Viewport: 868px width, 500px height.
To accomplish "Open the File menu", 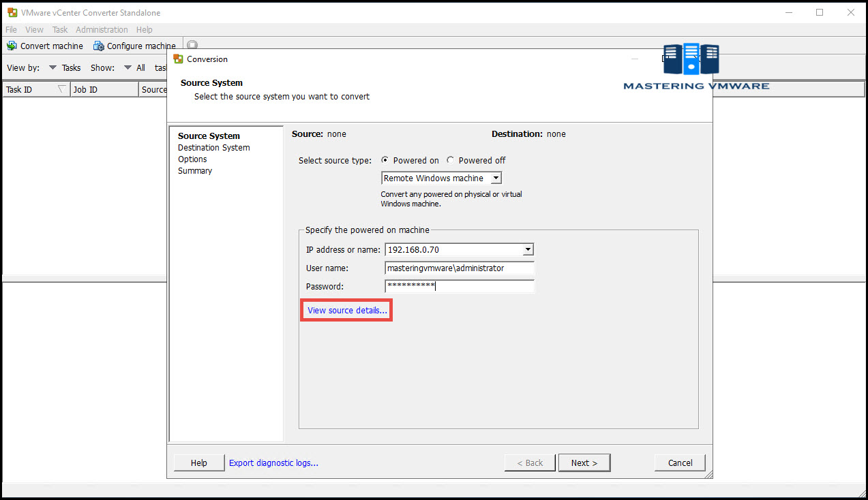I will pyautogui.click(x=11, y=30).
